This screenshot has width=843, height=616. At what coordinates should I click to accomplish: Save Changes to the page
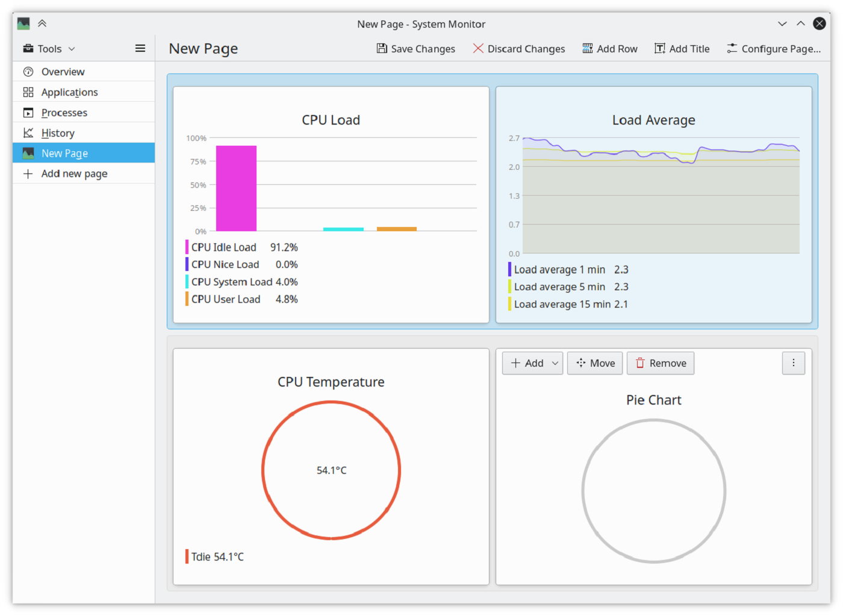(x=415, y=48)
